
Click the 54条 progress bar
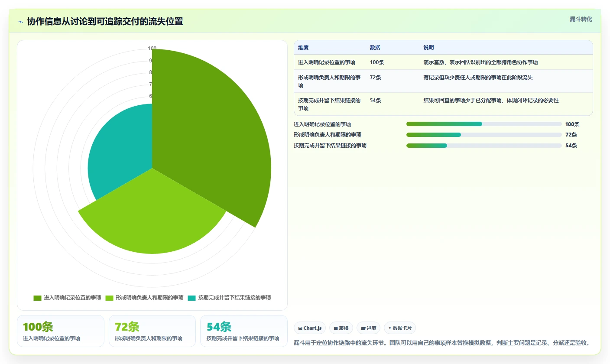[x=484, y=146]
